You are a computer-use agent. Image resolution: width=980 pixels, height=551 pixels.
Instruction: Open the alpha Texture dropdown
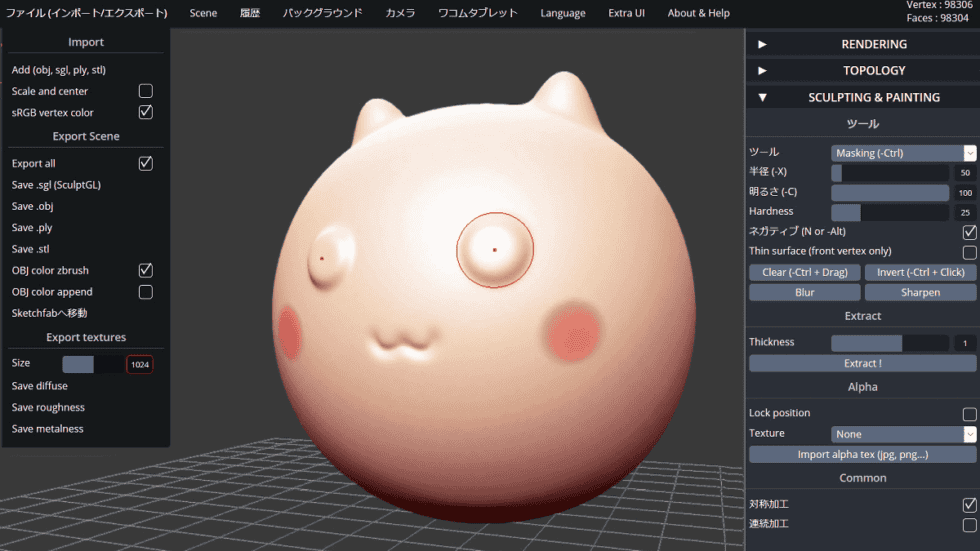pyautogui.click(x=903, y=434)
